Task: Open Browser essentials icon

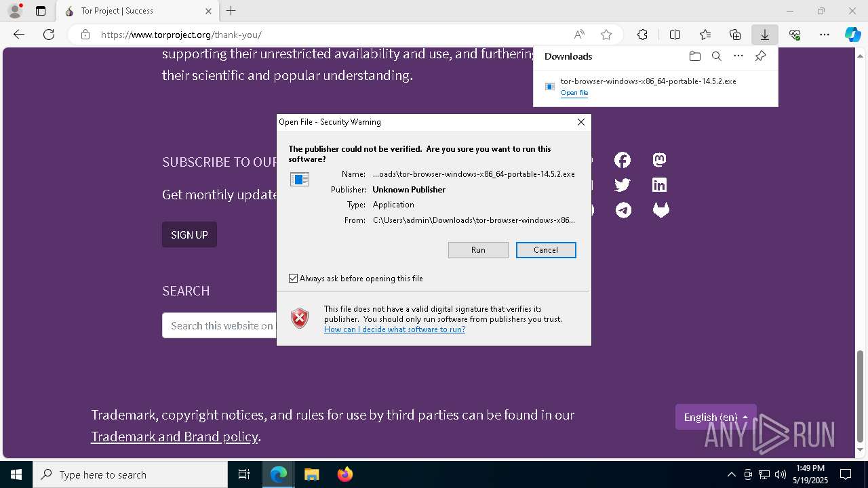Action: [x=795, y=35]
